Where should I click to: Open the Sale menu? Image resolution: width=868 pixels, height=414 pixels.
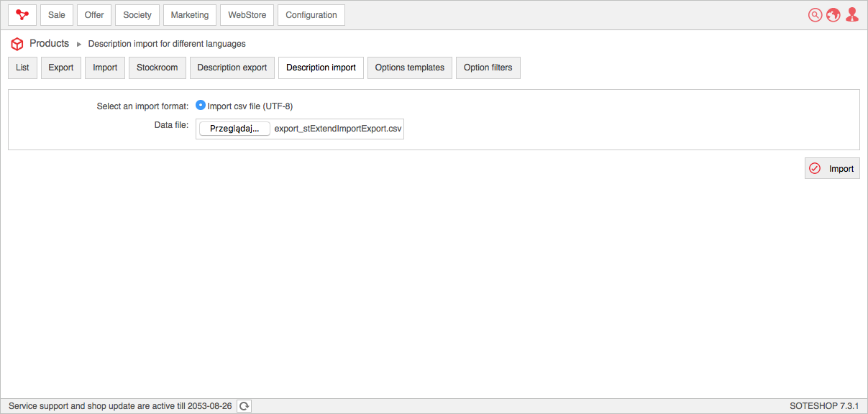pyautogui.click(x=57, y=15)
